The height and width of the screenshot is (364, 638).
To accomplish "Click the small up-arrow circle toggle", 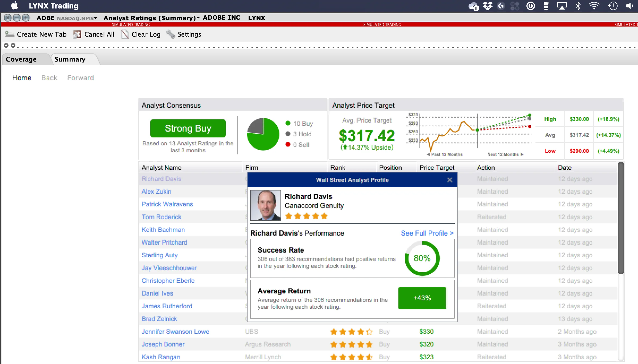I will [x=6, y=45].
